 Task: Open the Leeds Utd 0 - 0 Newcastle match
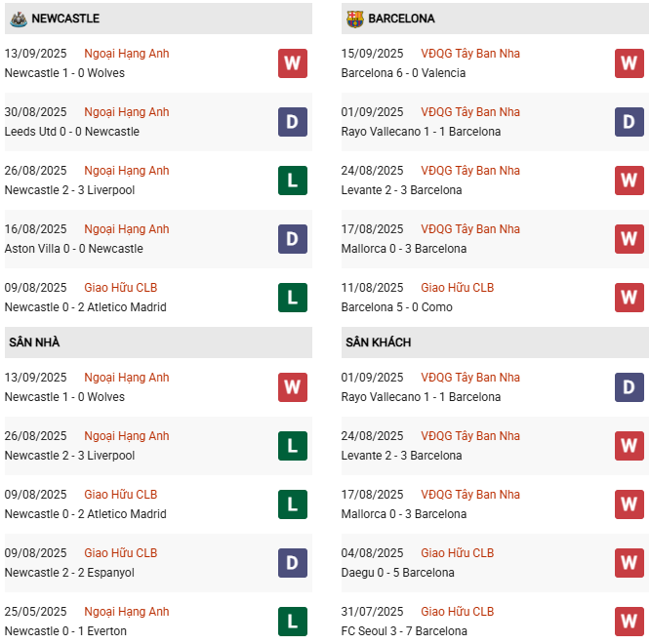coord(72,132)
